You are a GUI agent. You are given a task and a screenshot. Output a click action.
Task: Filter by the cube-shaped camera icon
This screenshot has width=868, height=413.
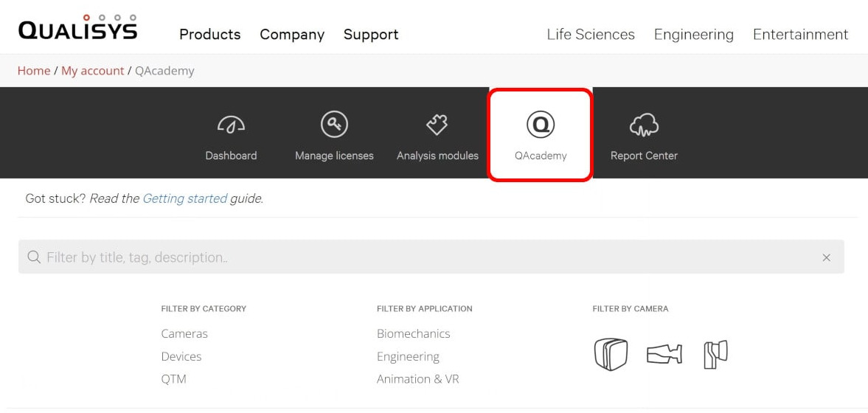coord(611,355)
